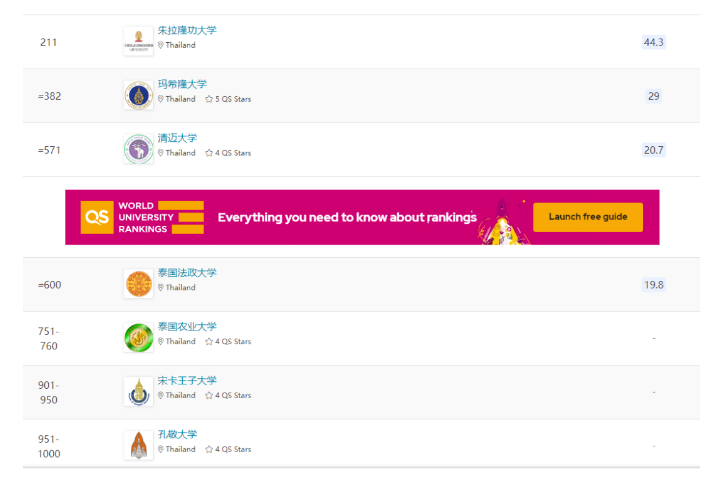Click the Chulalongkorn University logo thumbnail
723x487 pixels.
click(x=138, y=42)
